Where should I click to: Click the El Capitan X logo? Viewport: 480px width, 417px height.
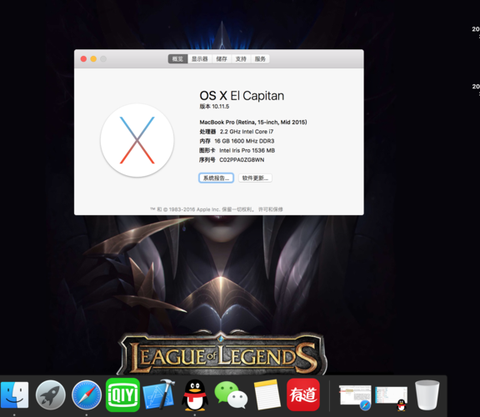pyautogui.click(x=137, y=140)
